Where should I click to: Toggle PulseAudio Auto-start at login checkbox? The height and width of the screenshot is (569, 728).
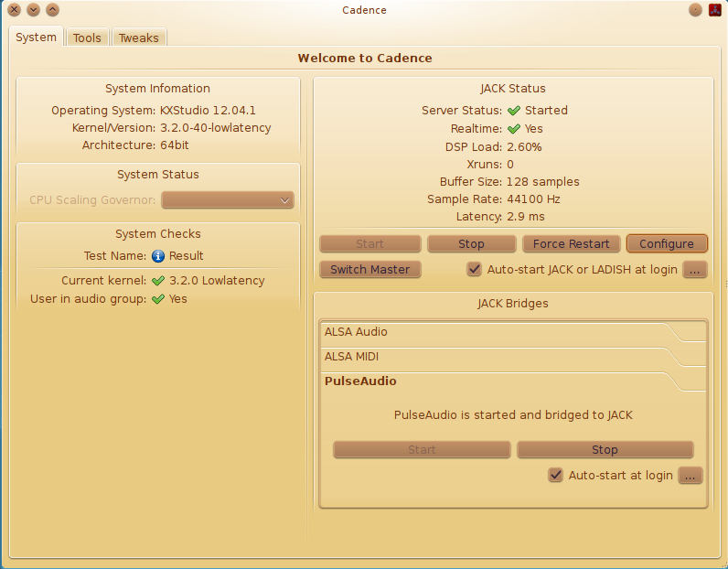pos(555,475)
